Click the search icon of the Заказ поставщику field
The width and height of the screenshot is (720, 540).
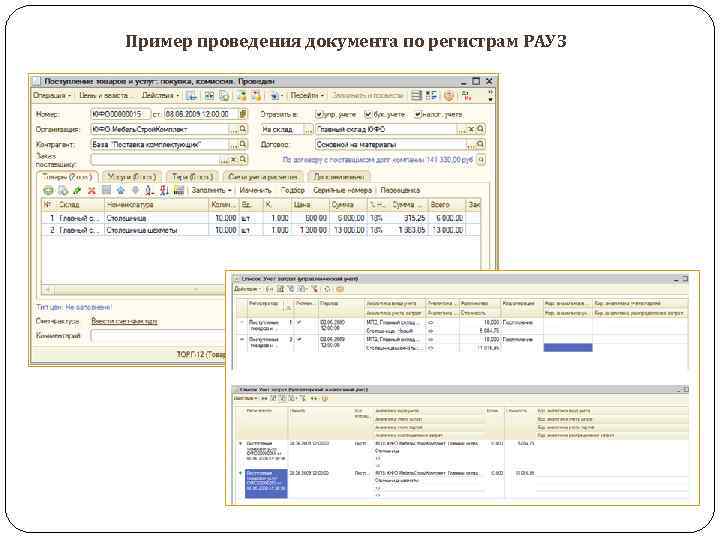(243, 160)
